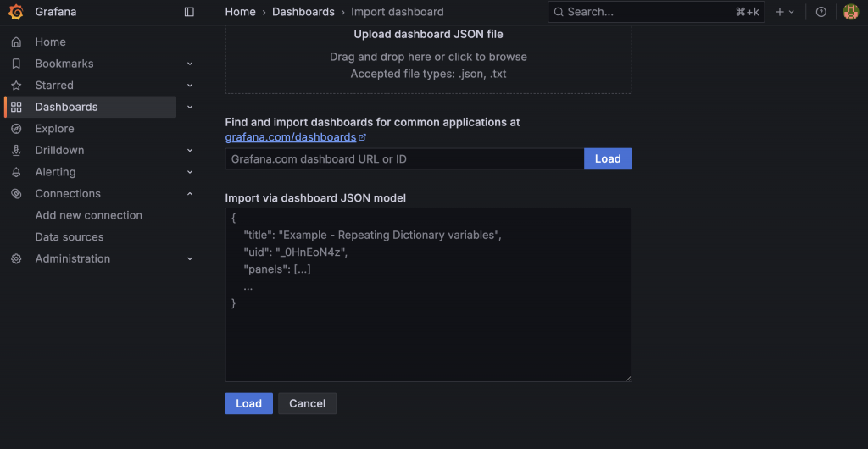Open Home in the sidebar menu
Viewport: 868px width, 449px height.
(x=50, y=42)
